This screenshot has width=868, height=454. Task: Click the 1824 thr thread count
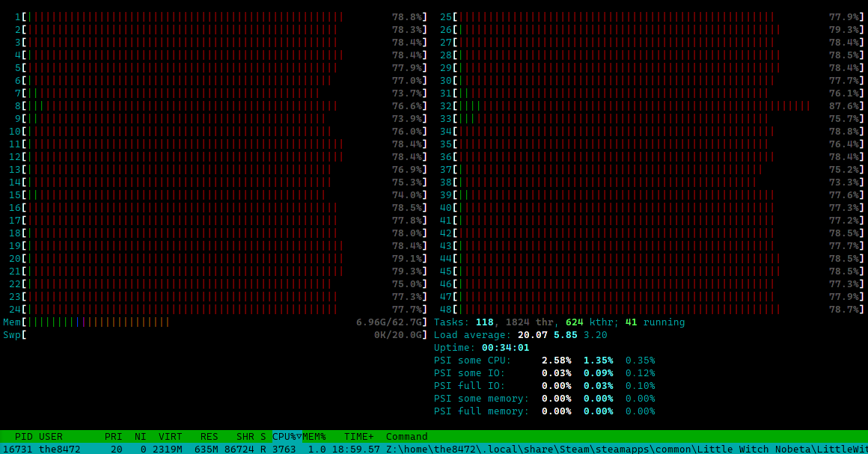tap(529, 322)
